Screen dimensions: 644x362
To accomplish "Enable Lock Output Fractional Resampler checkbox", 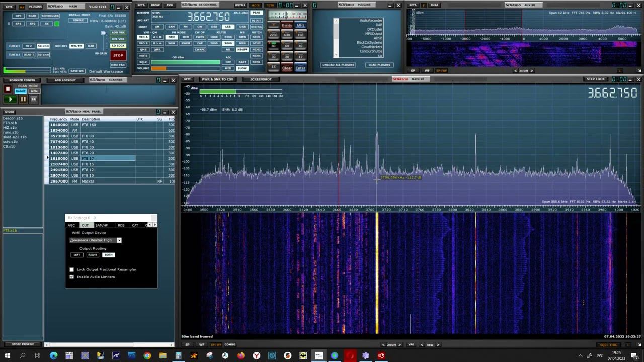I will [x=71, y=269].
